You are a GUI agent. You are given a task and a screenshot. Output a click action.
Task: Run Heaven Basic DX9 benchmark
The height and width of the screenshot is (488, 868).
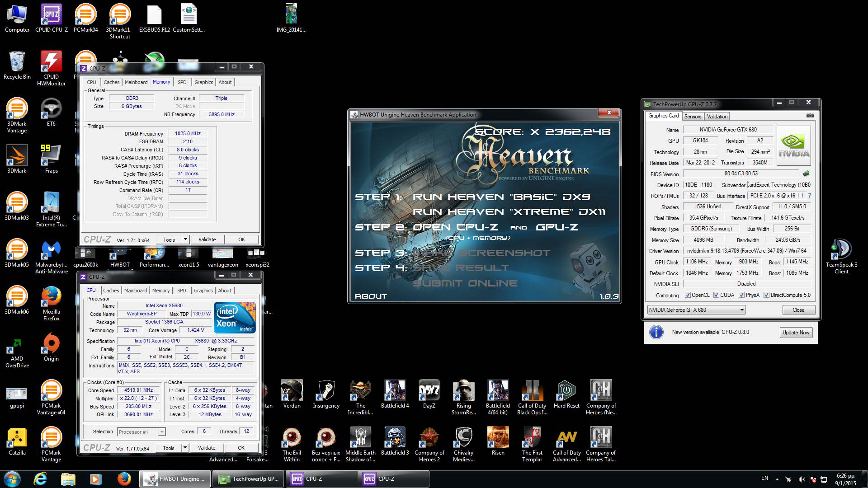pyautogui.click(x=501, y=197)
